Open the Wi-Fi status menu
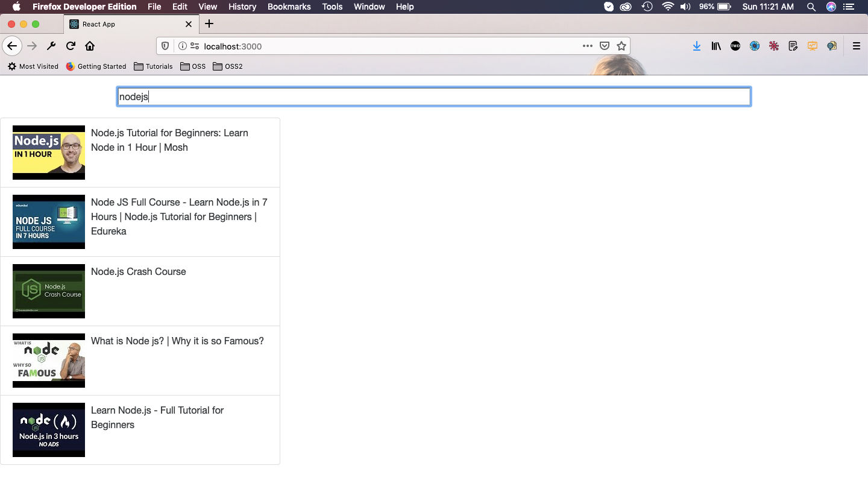 coord(667,7)
